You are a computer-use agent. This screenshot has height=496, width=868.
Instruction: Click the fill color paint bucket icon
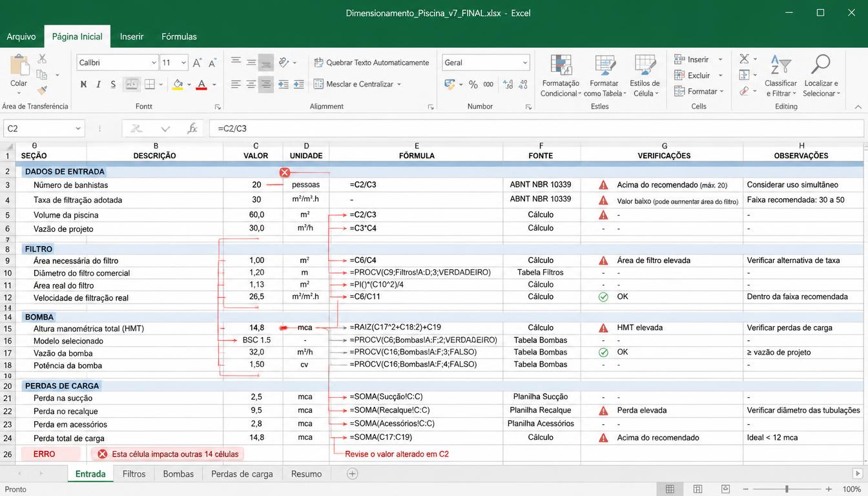tap(178, 85)
